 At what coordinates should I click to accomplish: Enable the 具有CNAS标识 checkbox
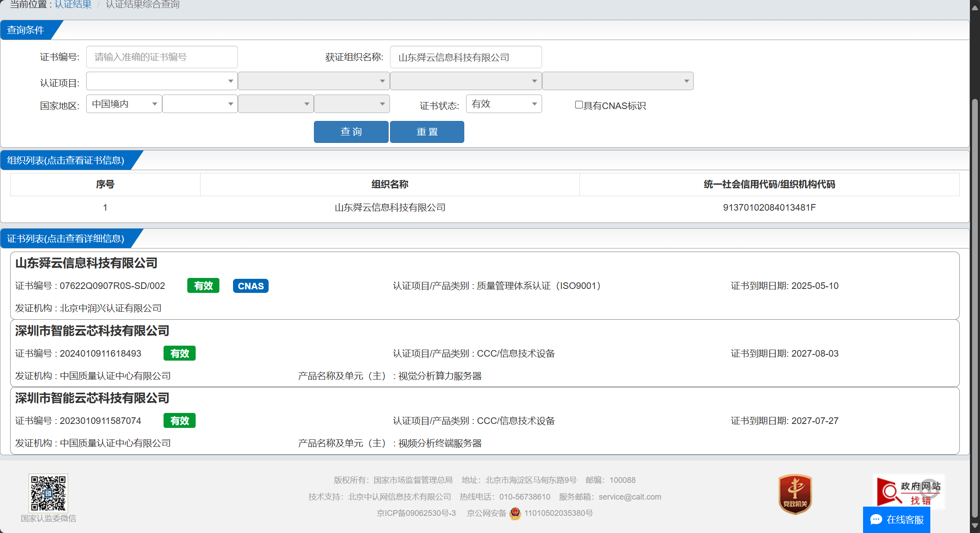pos(579,105)
